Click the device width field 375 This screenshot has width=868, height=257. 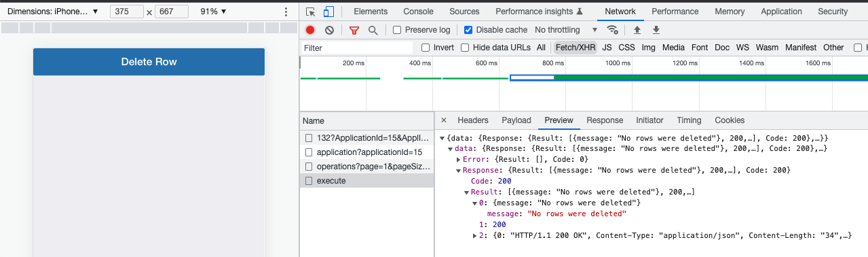(126, 12)
